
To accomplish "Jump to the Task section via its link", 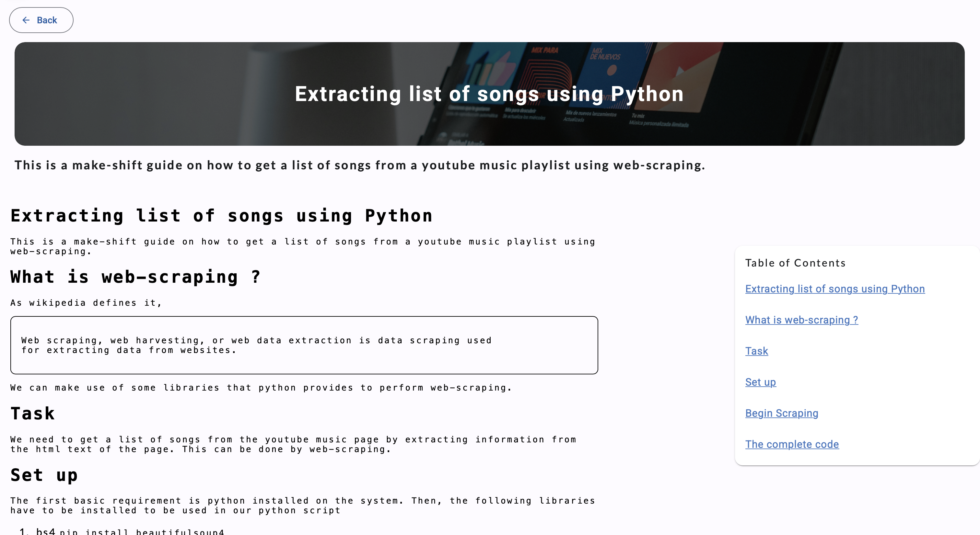I will pyautogui.click(x=756, y=351).
